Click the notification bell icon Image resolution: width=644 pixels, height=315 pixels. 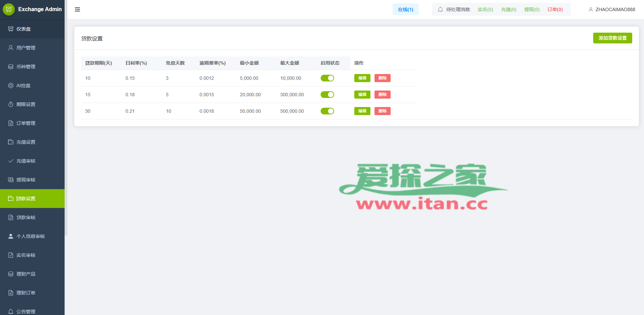[x=440, y=9]
